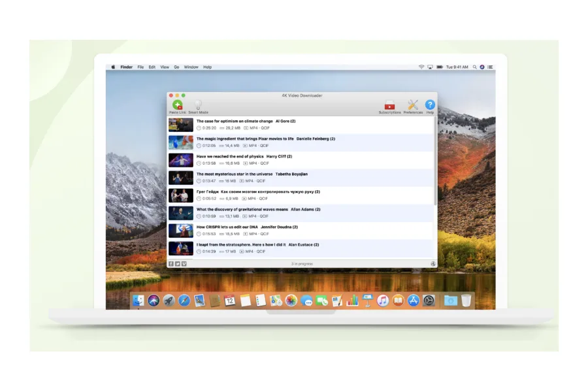The height and width of the screenshot is (392, 588).
Task: Open Notification Center list icon
Action: point(490,67)
